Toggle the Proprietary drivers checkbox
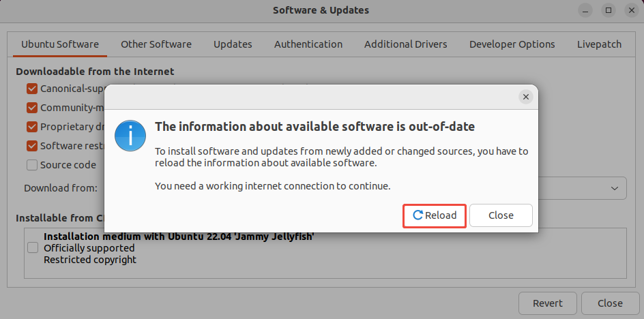644x319 pixels. (x=32, y=127)
